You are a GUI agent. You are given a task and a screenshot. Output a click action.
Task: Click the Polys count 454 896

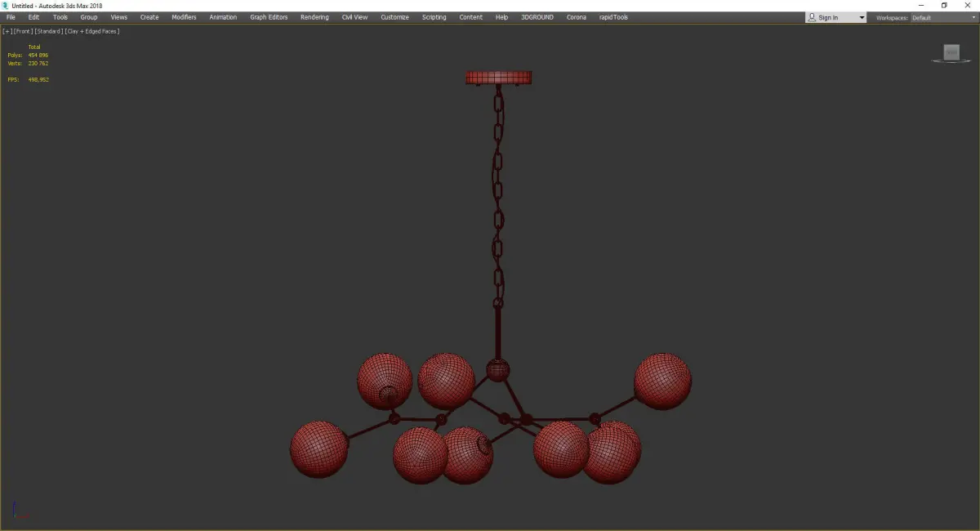38,56
